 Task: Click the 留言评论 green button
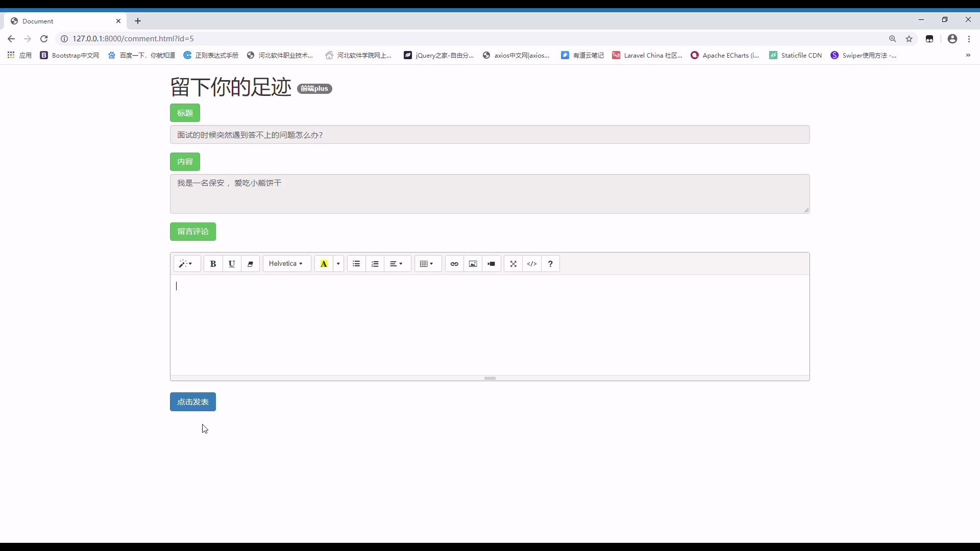(x=193, y=232)
